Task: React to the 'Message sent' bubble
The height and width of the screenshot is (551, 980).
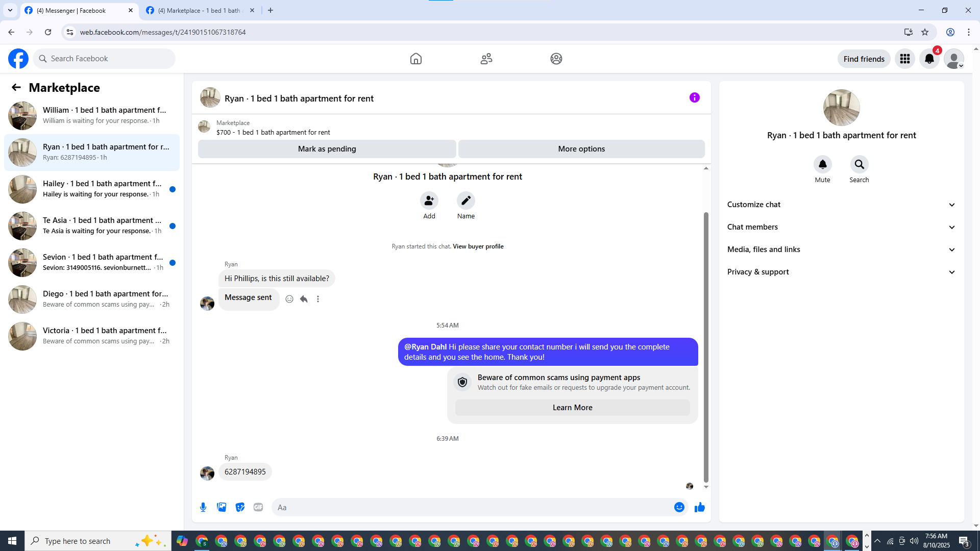Action: (289, 299)
